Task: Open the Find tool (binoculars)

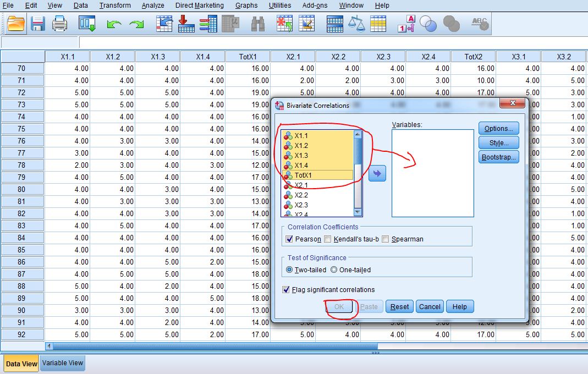Action: [257, 24]
